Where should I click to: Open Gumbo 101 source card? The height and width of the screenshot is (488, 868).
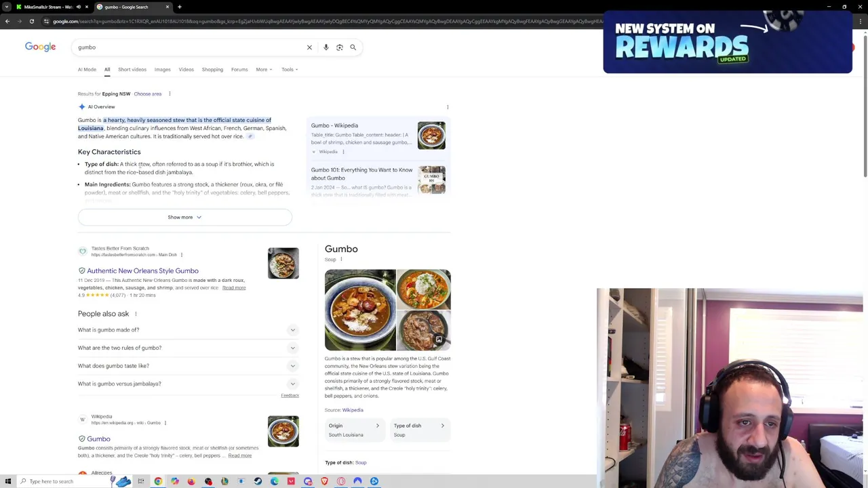pos(378,181)
